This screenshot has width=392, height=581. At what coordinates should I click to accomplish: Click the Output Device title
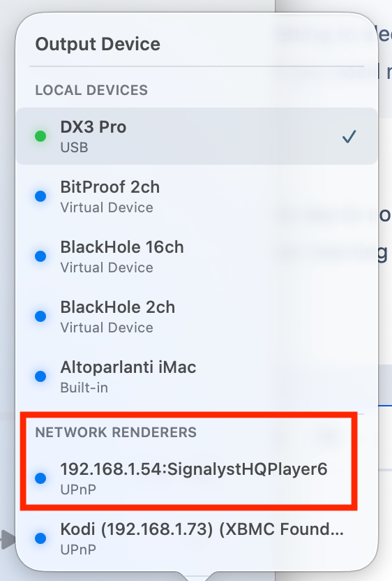(98, 44)
